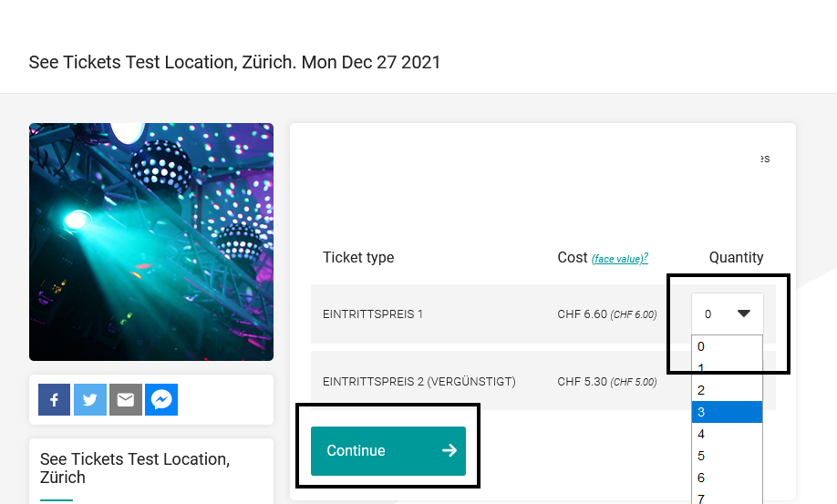Select quantity 0 from the list
This screenshot has width=837, height=504.
tap(727, 346)
